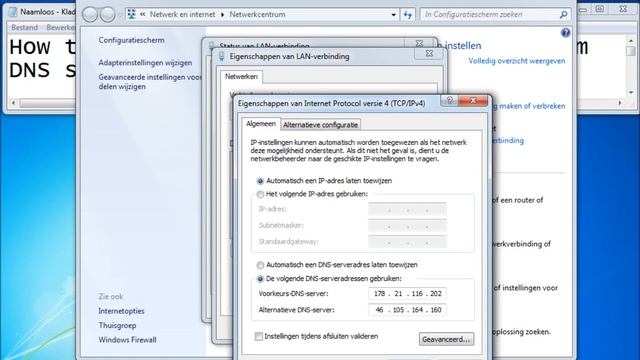Click Notepad vertical scrollbar up arrow

click(631, 40)
